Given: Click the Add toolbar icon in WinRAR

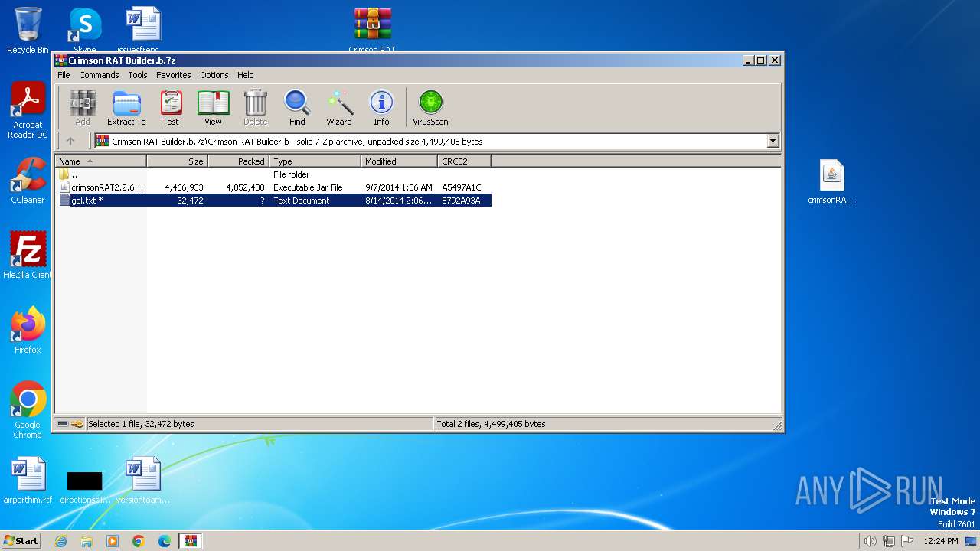Looking at the screenshot, I should (83, 108).
